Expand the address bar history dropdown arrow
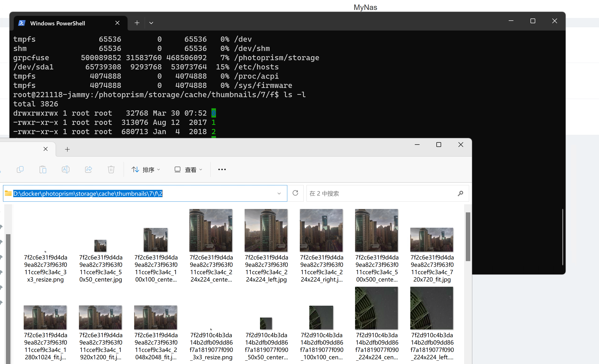This screenshot has height=364, width=599. coord(279,193)
